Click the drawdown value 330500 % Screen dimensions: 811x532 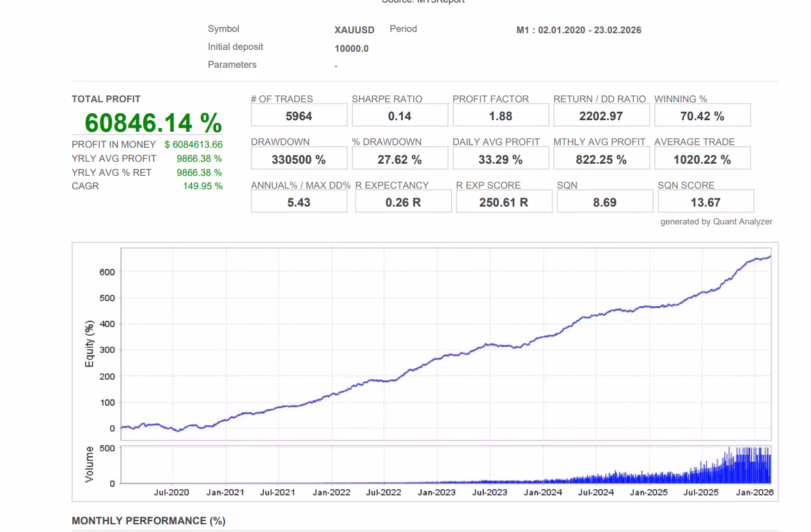pyautogui.click(x=299, y=159)
